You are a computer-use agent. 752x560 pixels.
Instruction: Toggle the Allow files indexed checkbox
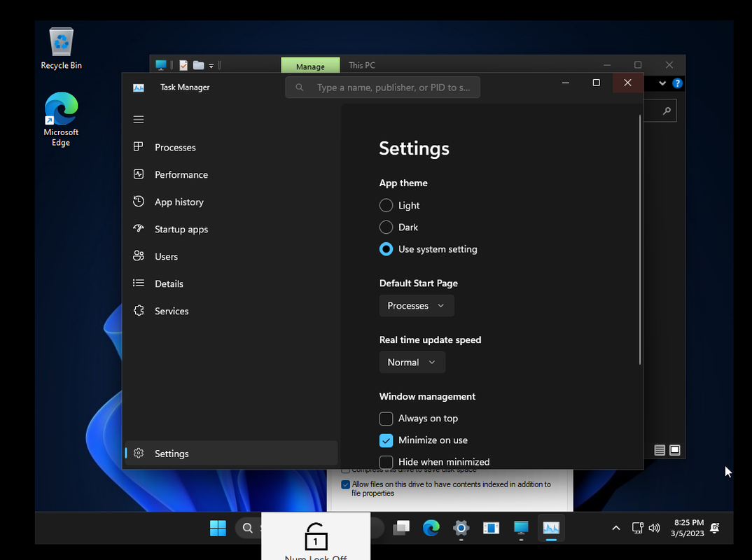pos(345,484)
